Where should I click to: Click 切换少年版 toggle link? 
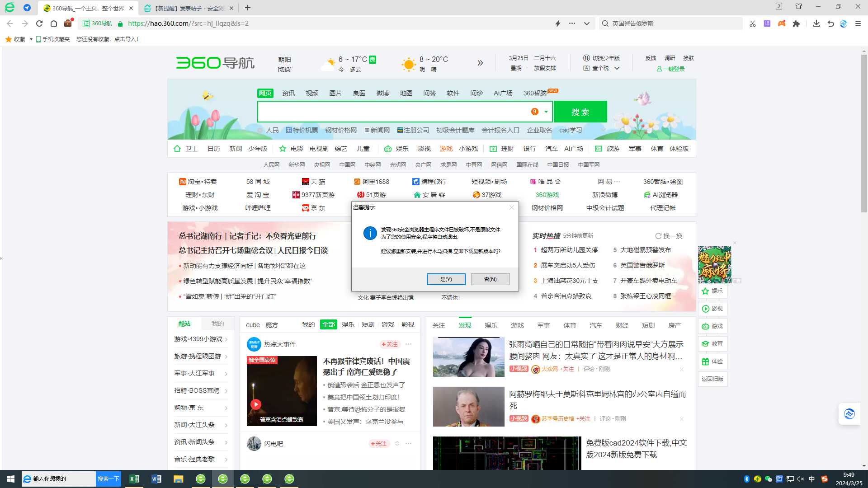point(602,58)
